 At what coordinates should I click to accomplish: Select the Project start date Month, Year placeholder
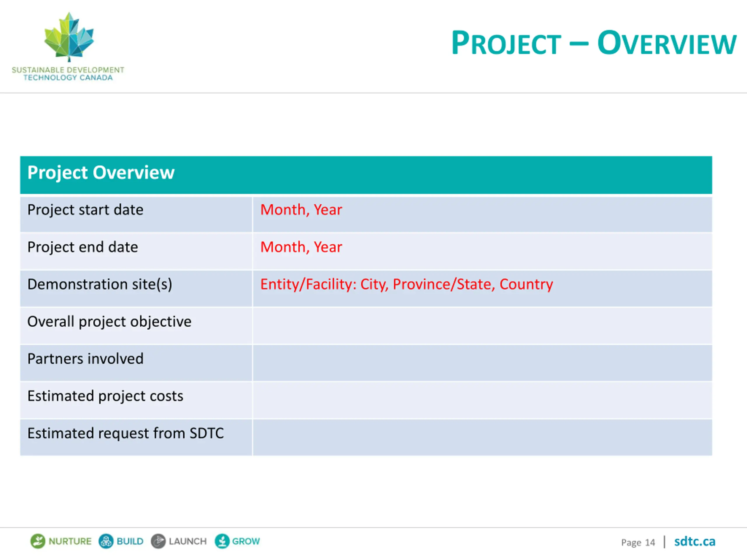coord(301,210)
